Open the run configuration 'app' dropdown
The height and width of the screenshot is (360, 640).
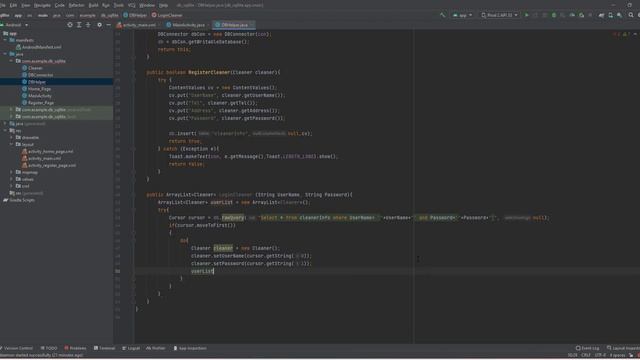[462, 15]
